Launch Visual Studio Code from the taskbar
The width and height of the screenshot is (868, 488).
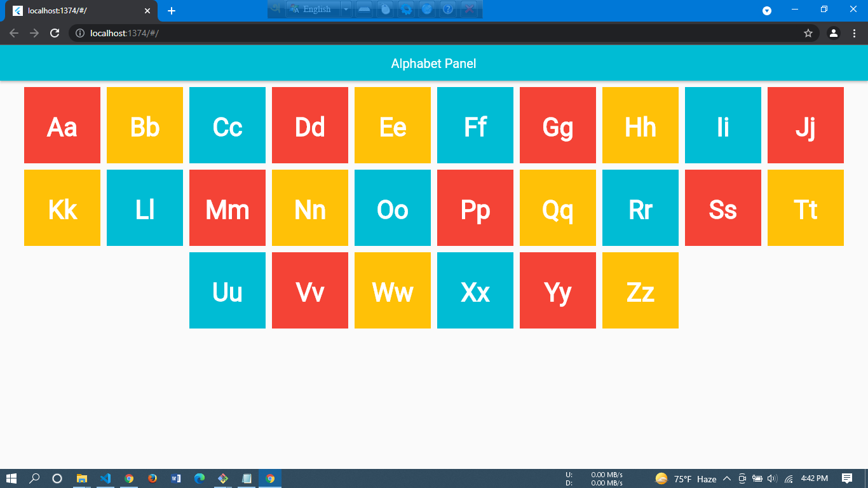tap(105, 478)
